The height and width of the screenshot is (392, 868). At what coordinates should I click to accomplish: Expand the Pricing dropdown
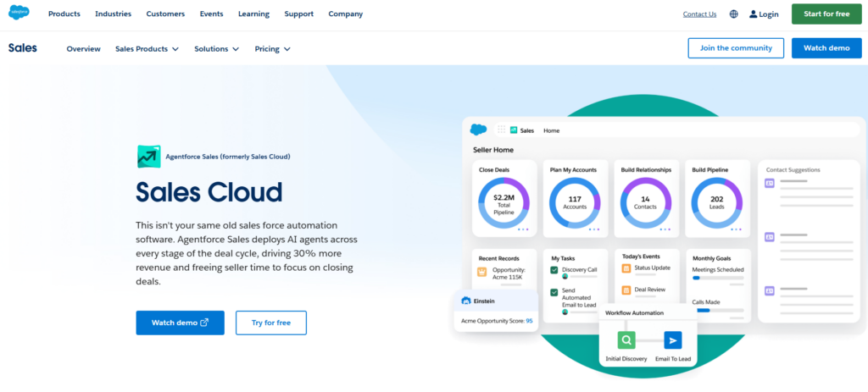click(x=272, y=48)
